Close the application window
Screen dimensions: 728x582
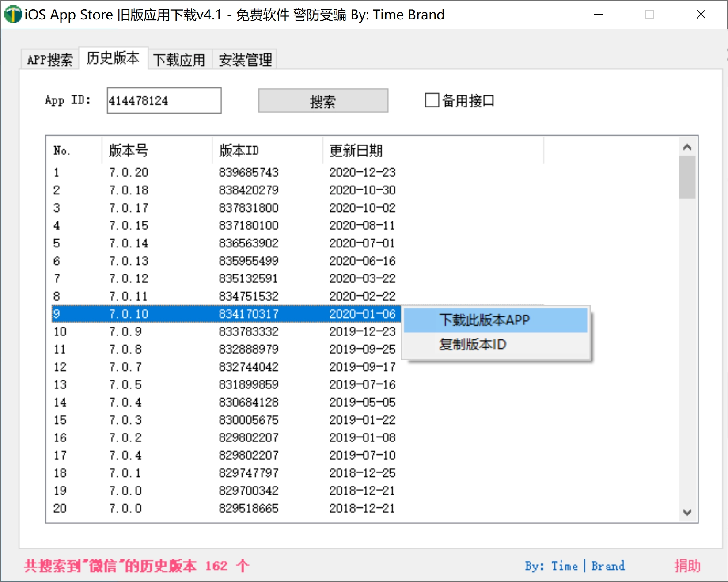[x=701, y=15]
